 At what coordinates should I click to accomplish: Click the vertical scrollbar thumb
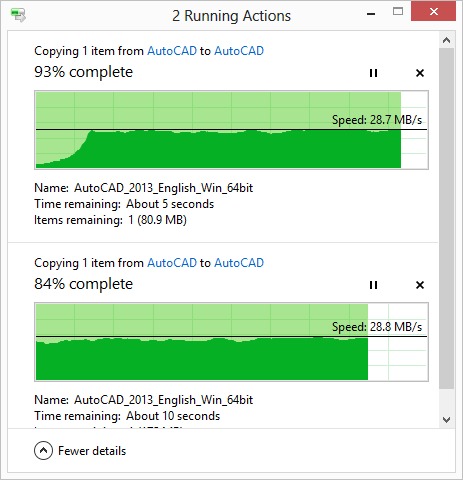(x=446, y=218)
